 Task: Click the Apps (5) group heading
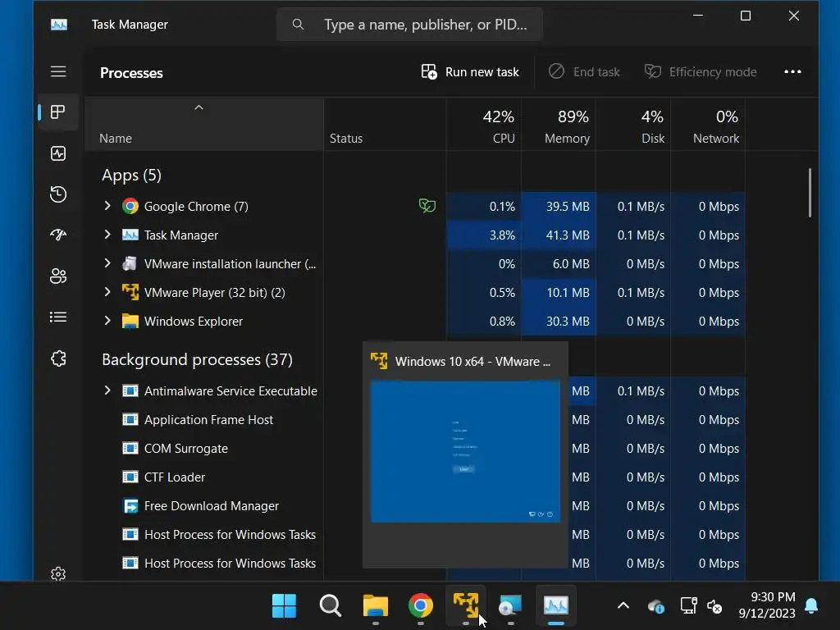point(131,176)
